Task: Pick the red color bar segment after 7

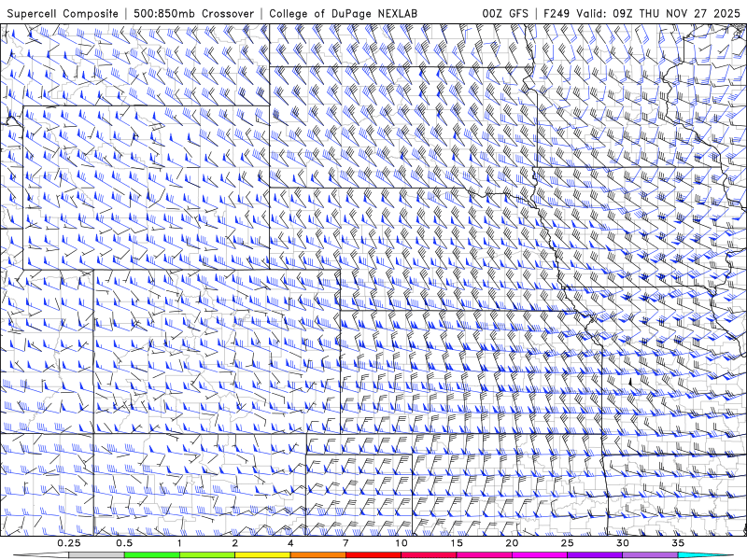Action: coord(373,555)
